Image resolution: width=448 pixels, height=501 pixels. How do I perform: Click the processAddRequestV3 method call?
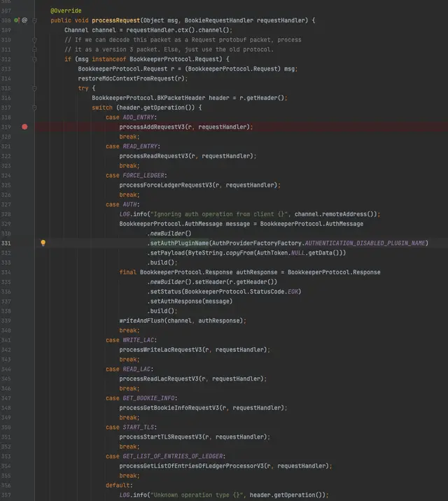coord(157,127)
